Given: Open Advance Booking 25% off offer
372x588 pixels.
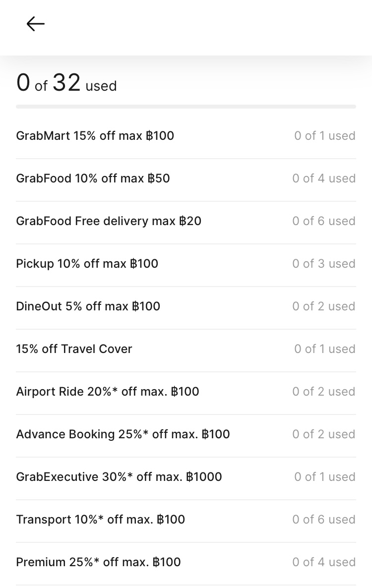Looking at the screenshot, I should tap(123, 434).
